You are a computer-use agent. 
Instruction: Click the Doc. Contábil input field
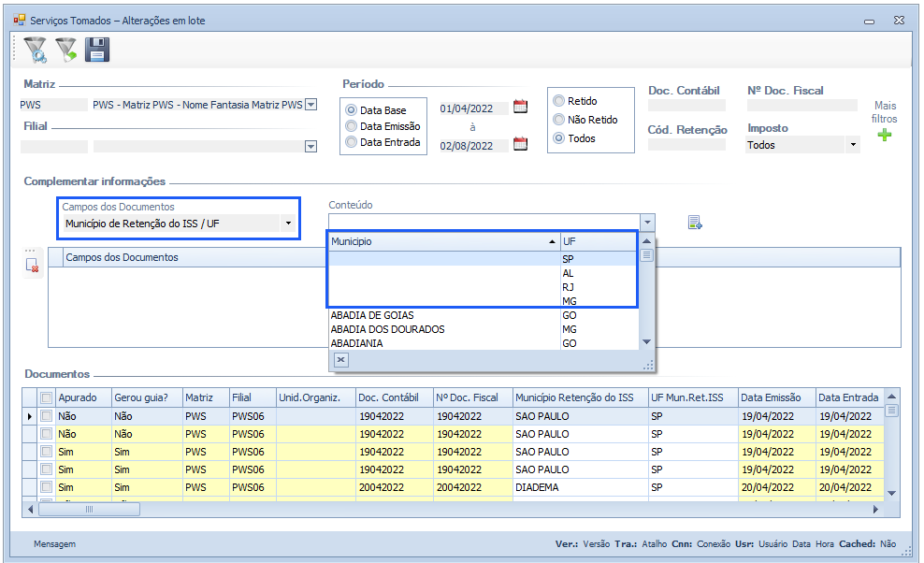(686, 107)
